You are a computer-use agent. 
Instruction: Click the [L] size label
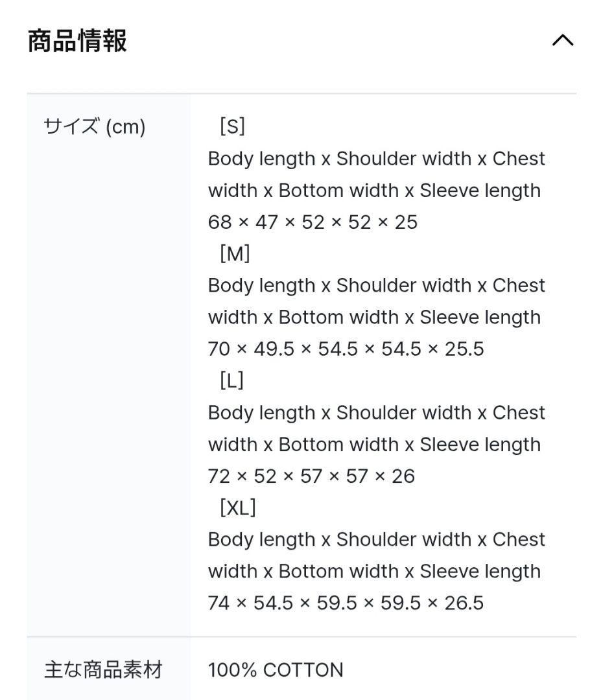[x=231, y=380]
